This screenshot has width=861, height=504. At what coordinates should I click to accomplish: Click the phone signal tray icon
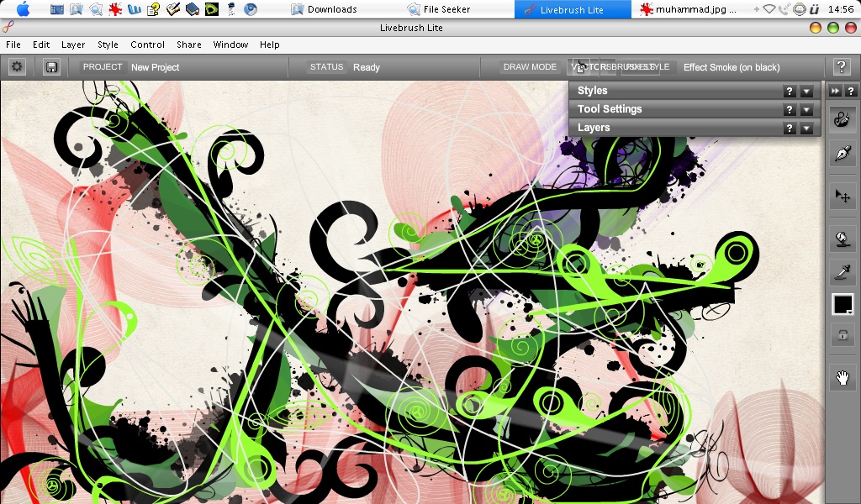[x=784, y=8]
